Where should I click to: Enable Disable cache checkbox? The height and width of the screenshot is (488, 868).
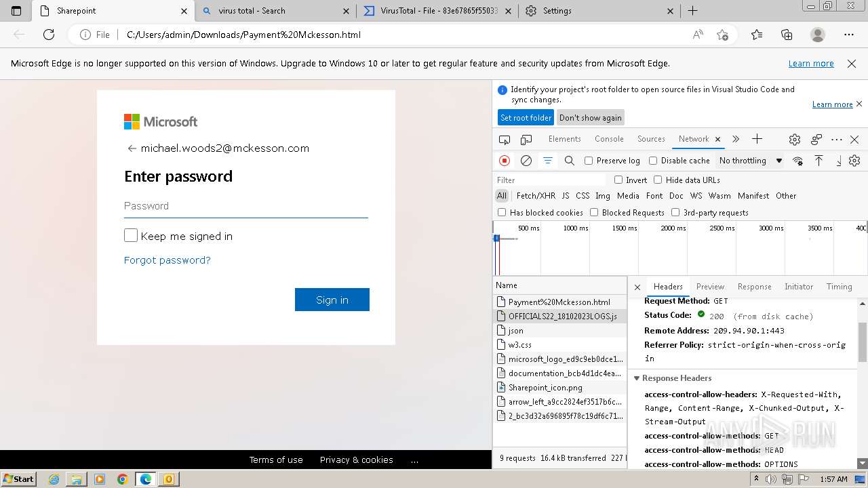click(653, 161)
